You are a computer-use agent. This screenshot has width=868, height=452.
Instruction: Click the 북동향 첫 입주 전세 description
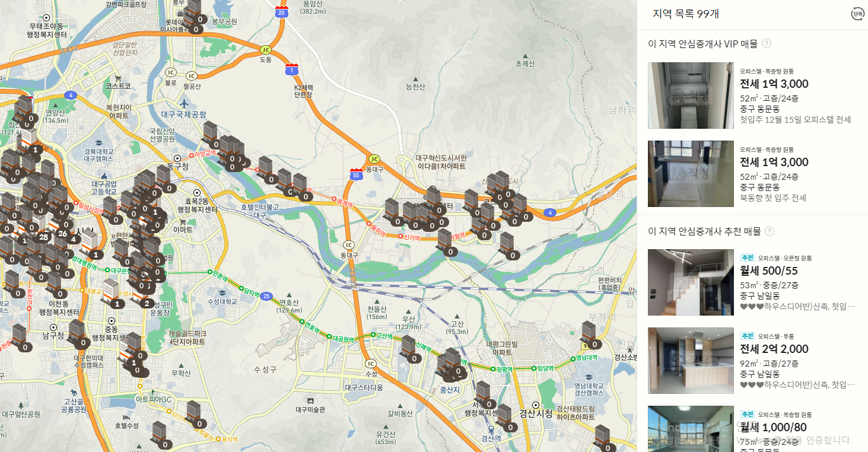773,198
